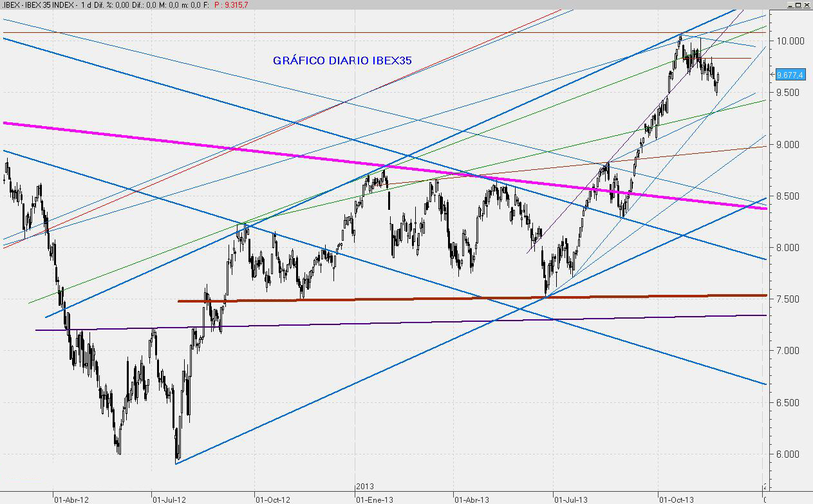Click the 01-Jul-12 date marker
The height and width of the screenshot is (504, 813).
(169, 499)
